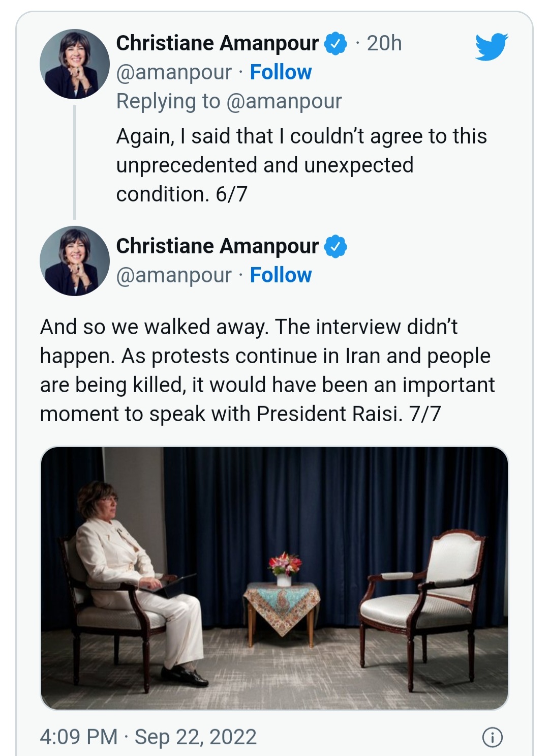Viewport: 549px width, 756px height.
Task: Open the 'Replying to @amanpour' mention
Action: [284, 101]
